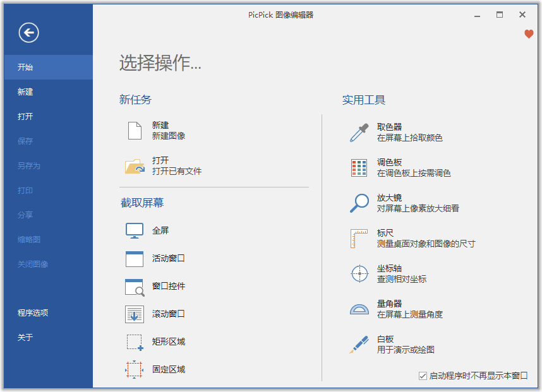Launch 取色器 via its label
Image resolution: width=542 pixels, height=392 pixels.
tap(390, 127)
